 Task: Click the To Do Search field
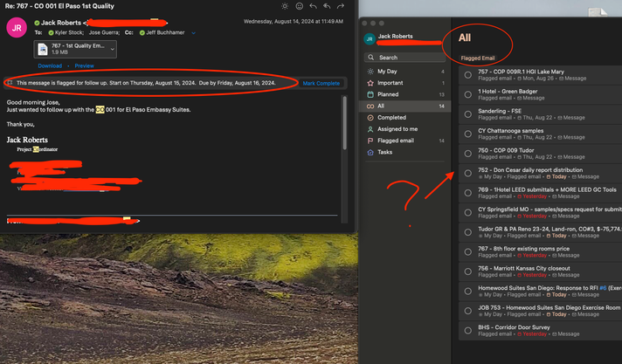[404, 58]
